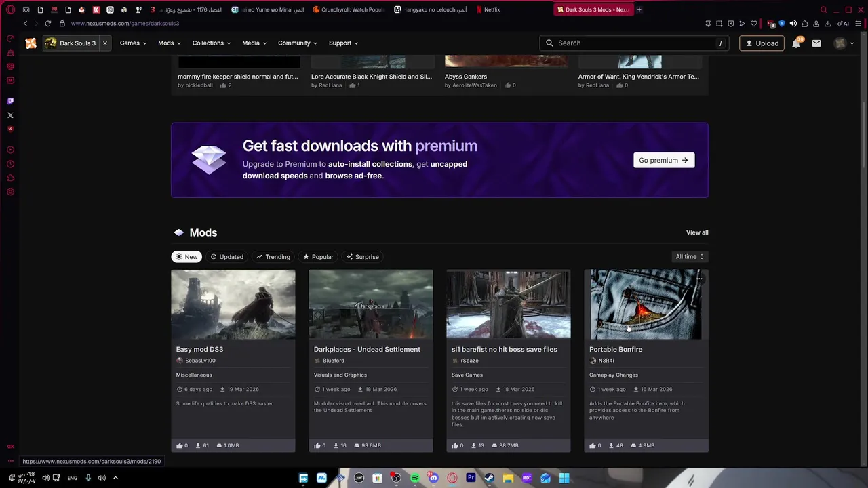The height and width of the screenshot is (488, 868).
Task: Open the more options on Portable Bonfire card
Action: [x=699, y=279]
